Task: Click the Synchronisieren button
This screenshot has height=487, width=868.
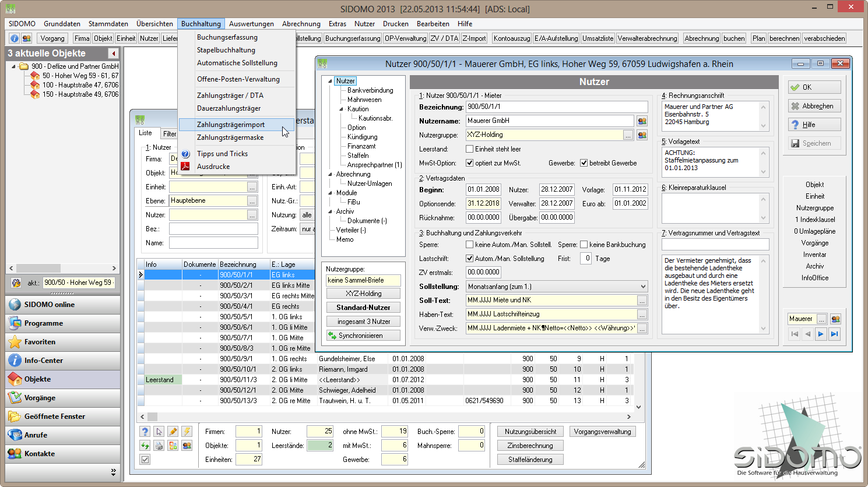Action: point(363,336)
